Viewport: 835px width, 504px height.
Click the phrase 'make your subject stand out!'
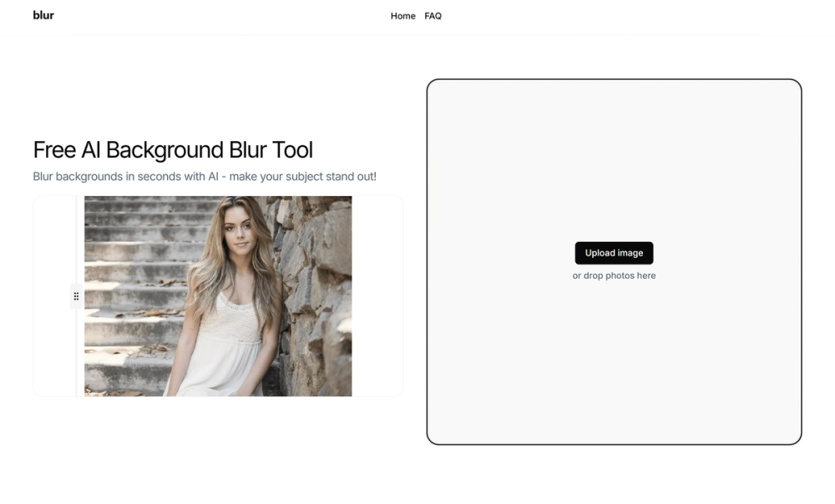click(303, 176)
